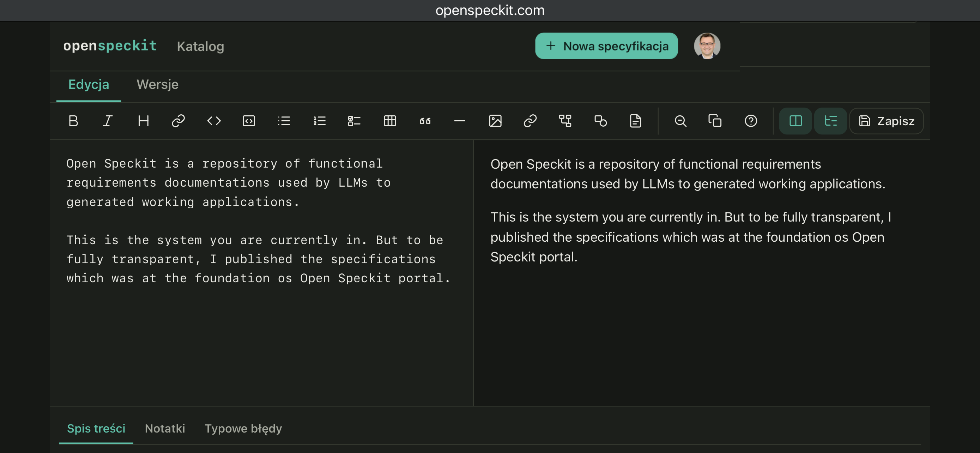Open the Typowe błędy tab
This screenshot has width=980, height=453.
243,429
